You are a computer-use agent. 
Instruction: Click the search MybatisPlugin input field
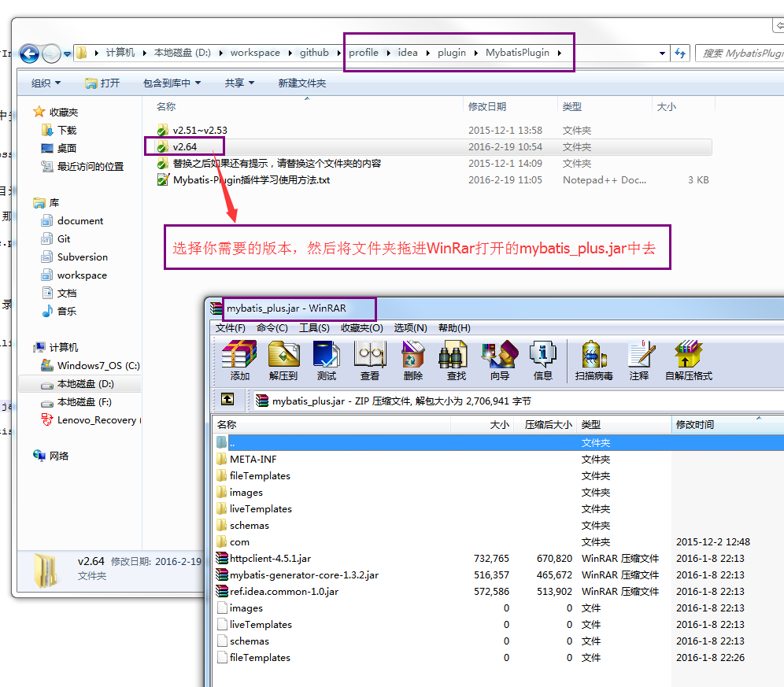coord(741,53)
